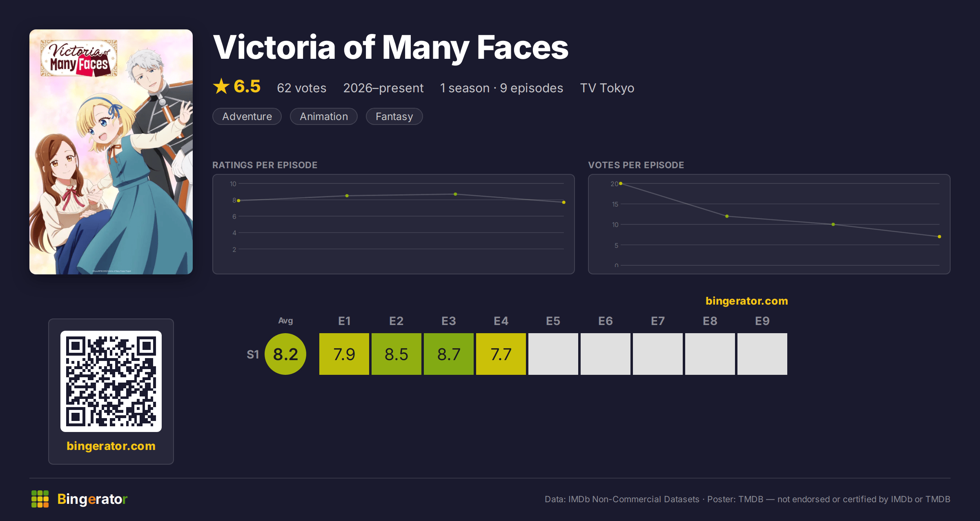The width and height of the screenshot is (980, 521).
Task: Click the yellow rating star icon
Action: (221, 87)
